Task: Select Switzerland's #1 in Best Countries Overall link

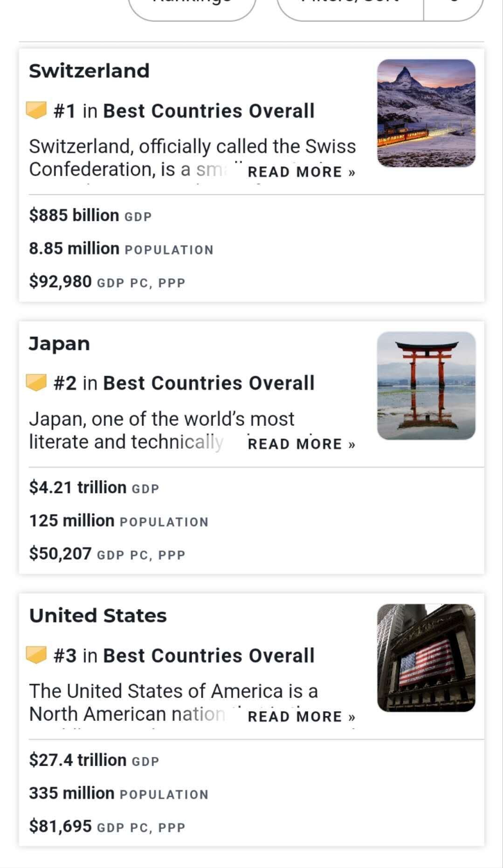Action: click(x=184, y=111)
